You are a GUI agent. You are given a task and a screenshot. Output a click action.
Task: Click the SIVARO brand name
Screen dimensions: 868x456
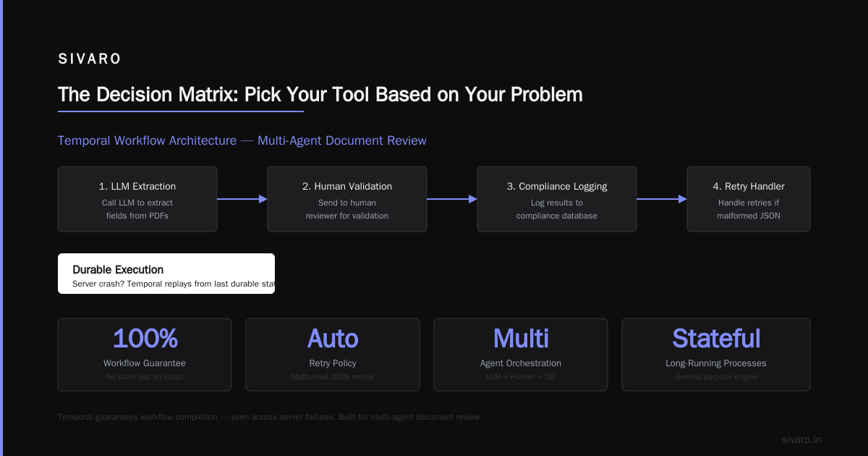90,59
